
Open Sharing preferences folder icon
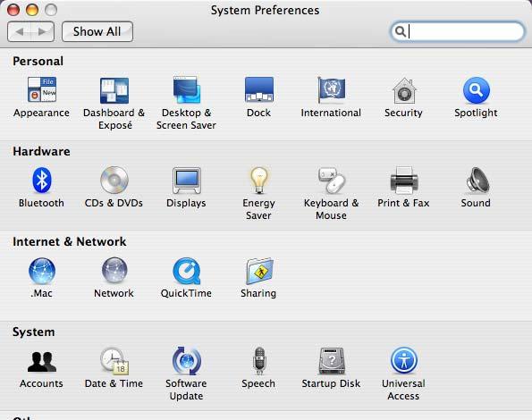(259, 271)
